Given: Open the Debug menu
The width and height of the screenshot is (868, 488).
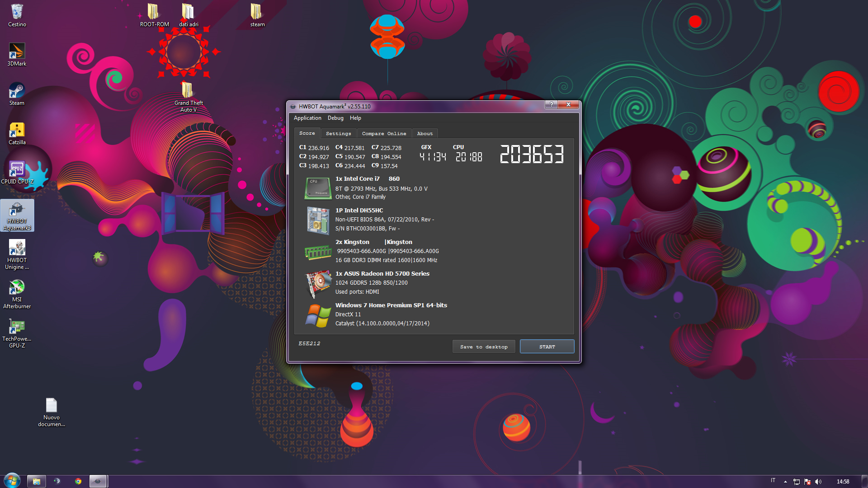Looking at the screenshot, I should [x=335, y=118].
